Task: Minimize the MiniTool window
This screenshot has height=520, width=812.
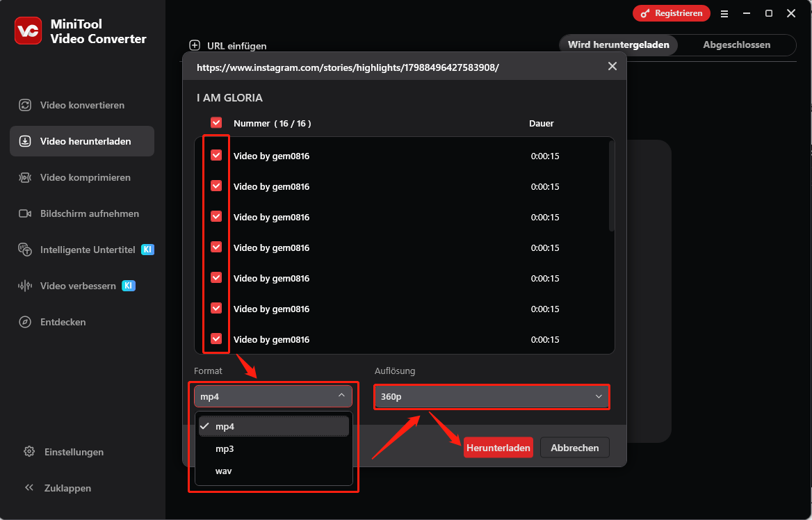Action: point(747,13)
